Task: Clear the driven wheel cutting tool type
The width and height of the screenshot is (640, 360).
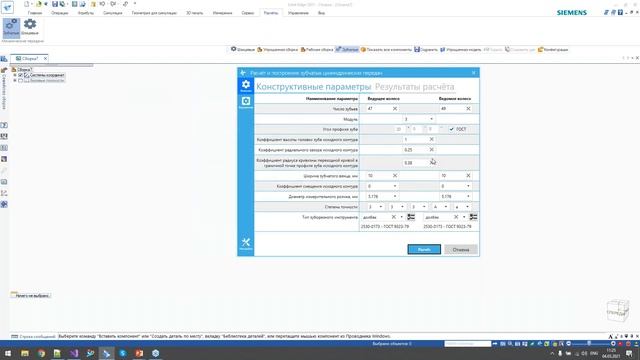Action: 456,217
